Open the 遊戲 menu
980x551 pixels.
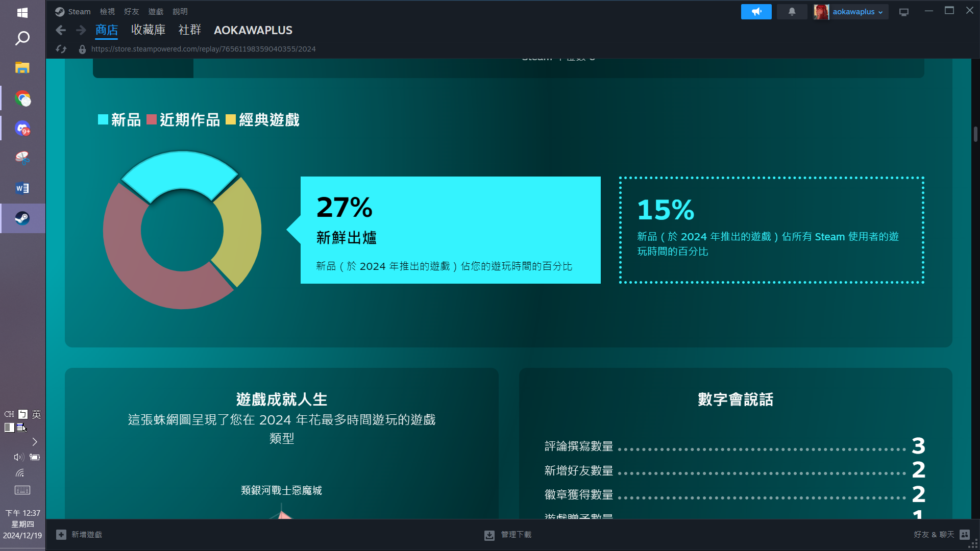tap(156, 12)
